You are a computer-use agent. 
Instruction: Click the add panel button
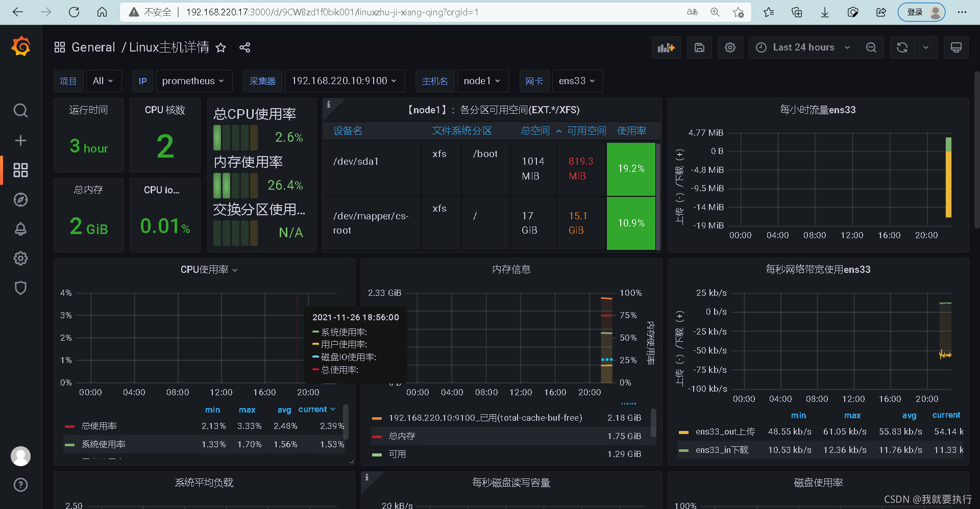pos(666,47)
